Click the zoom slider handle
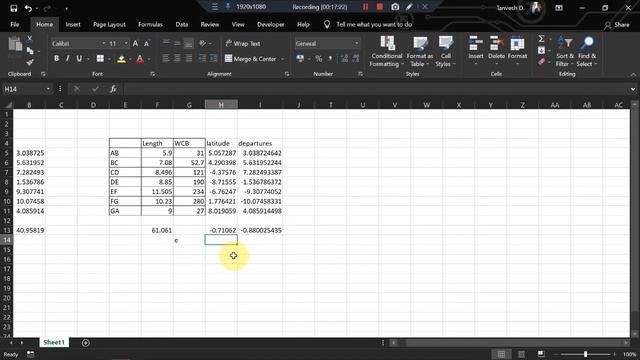Image resolution: width=640 pixels, height=360 pixels. click(x=585, y=354)
